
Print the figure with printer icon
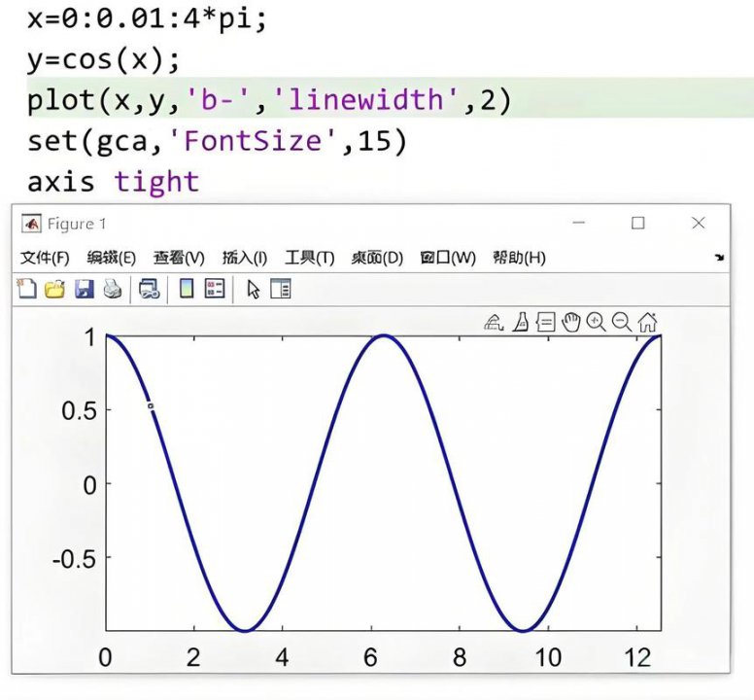click(113, 289)
